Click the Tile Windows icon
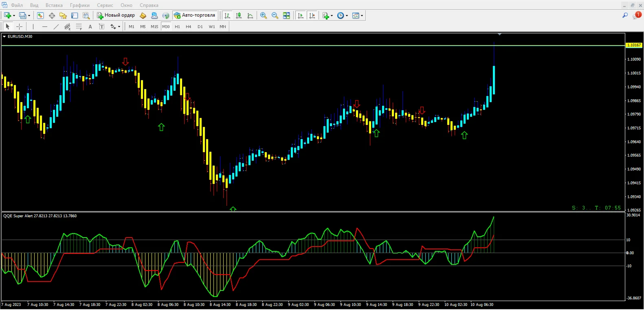The width and height of the screenshot is (644, 310). tap(286, 15)
